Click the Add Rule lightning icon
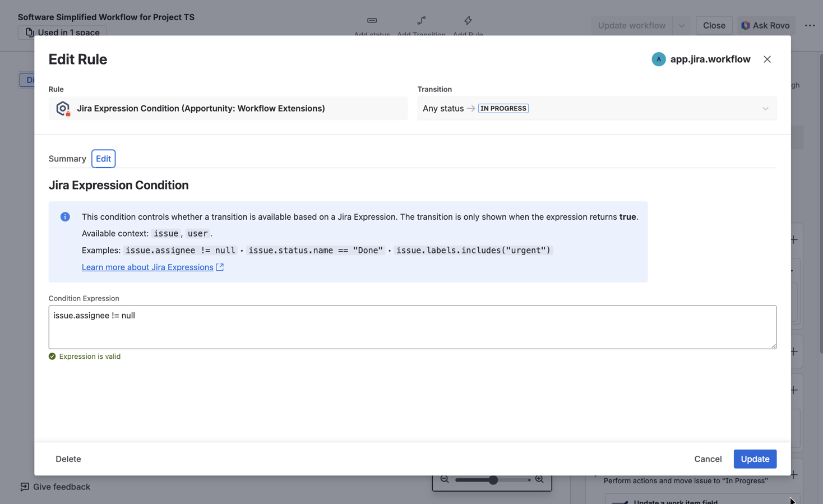Screen dimensions: 823x504 pos(468,21)
